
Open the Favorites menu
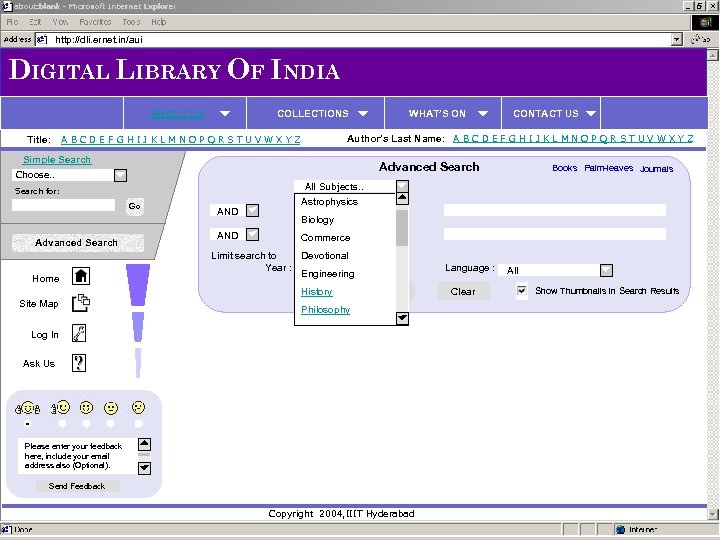point(95,22)
